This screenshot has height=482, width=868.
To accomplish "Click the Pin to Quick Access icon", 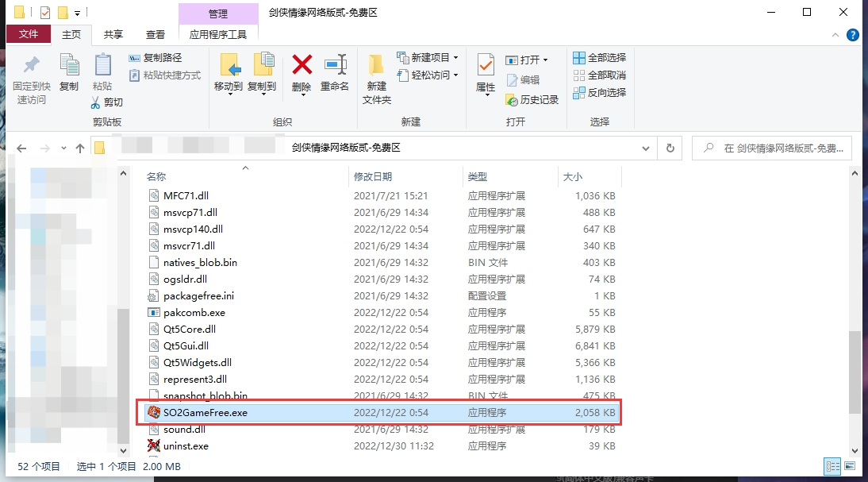I will tap(31, 65).
